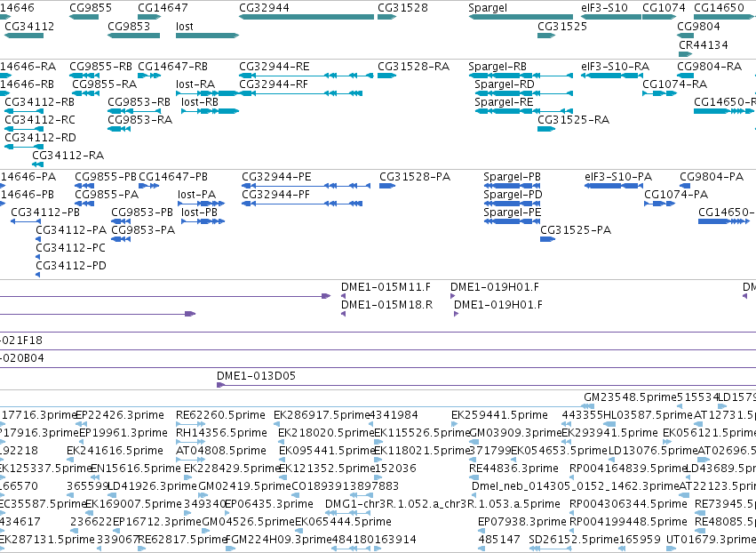
Task: Select the lost gene label
Action: [x=185, y=26]
